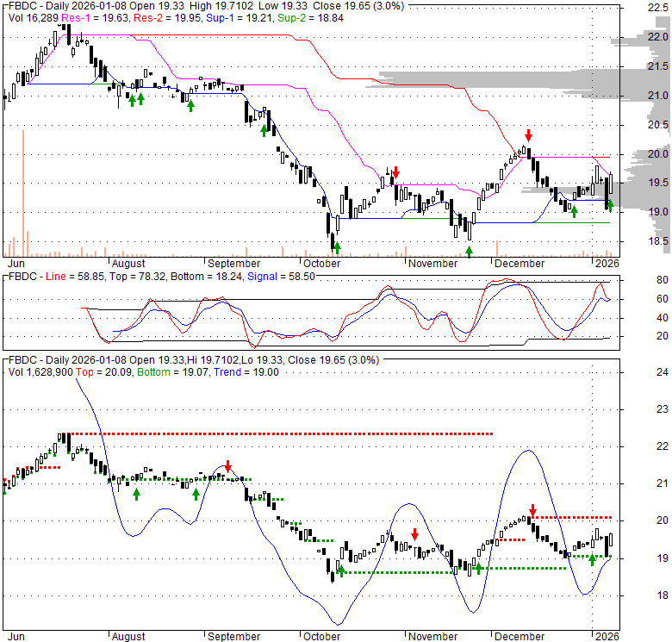Click the 'Sup-2 = 18.84' legend entry
The width and height of the screenshot is (672, 642).
point(310,18)
